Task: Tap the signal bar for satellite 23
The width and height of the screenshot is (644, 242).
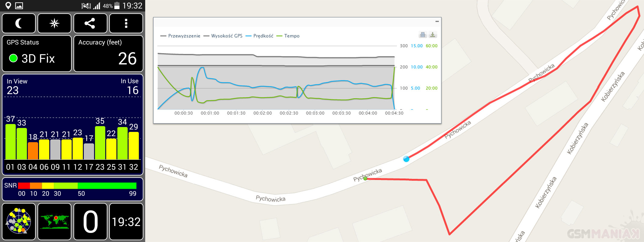Action: point(100,143)
